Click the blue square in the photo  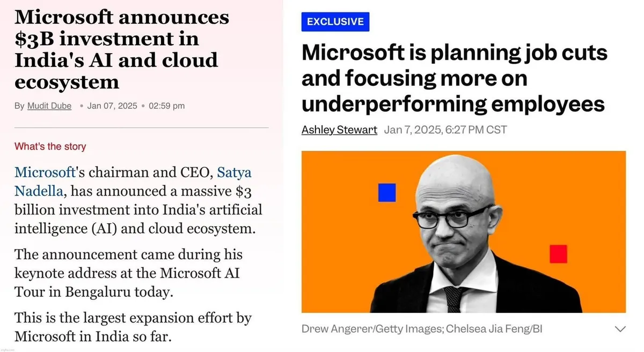click(387, 193)
